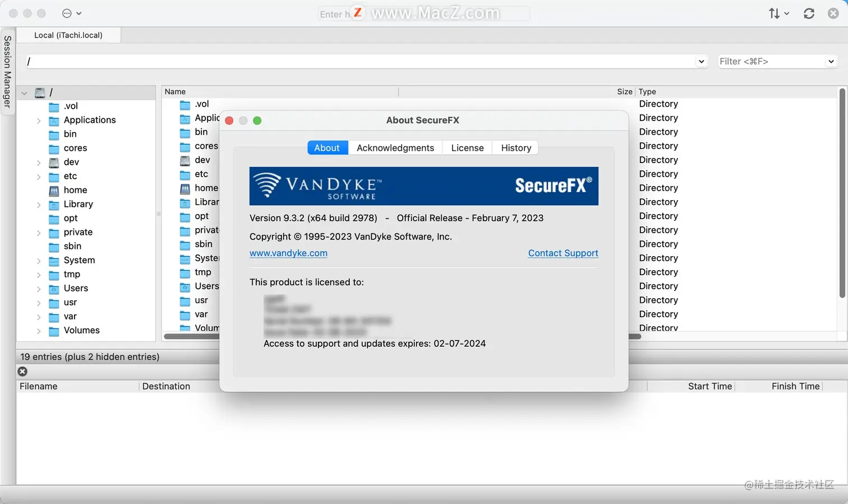
Task: Open the www.vandyke.com link
Action: tap(288, 253)
